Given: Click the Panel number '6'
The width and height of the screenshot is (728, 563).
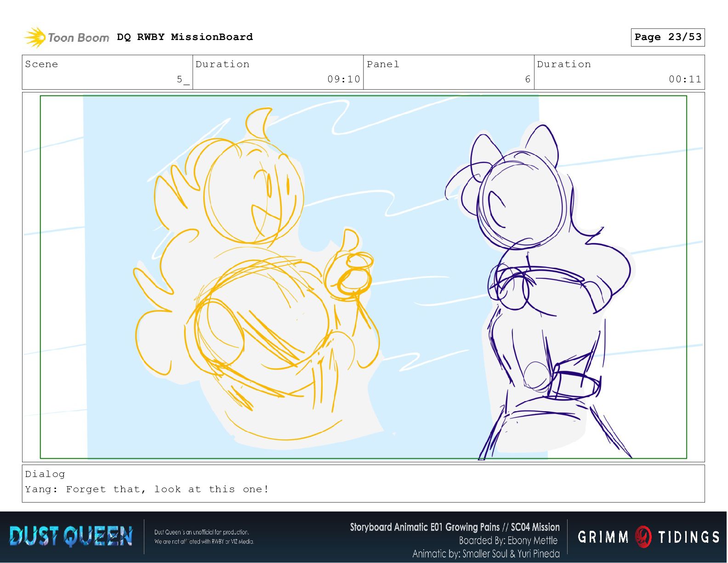Looking at the screenshot, I should [x=528, y=79].
